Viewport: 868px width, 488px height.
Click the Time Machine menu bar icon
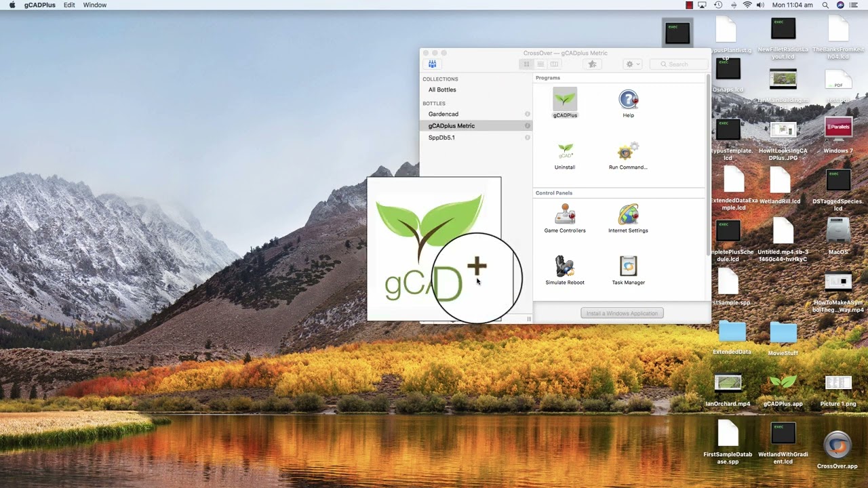point(718,5)
